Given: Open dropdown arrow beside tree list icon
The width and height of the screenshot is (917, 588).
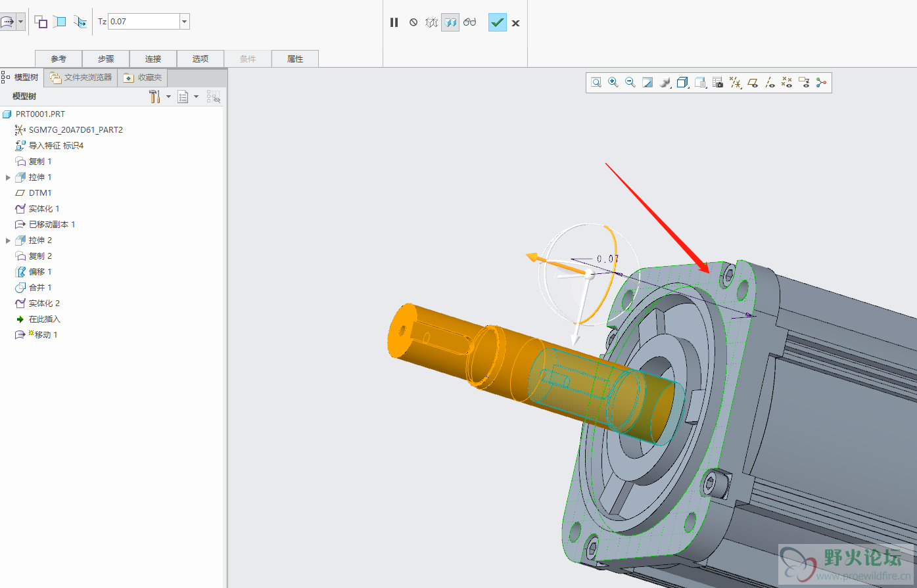Looking at the screenshot, I should point(196,97).
